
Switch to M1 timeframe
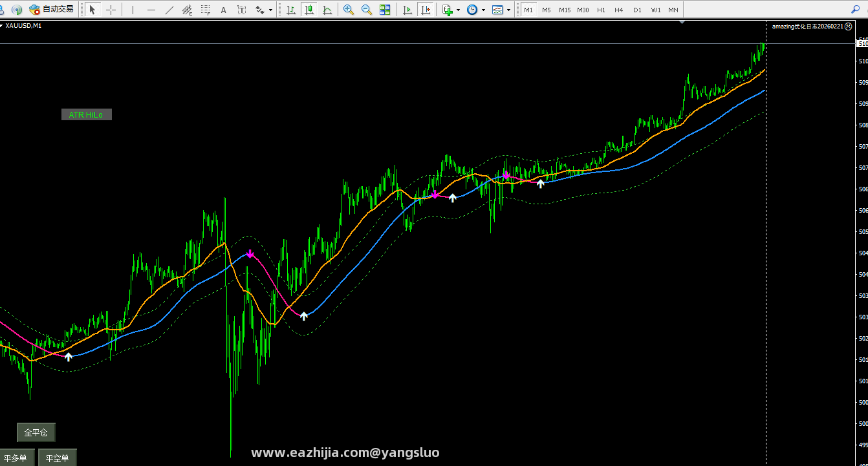528,10
